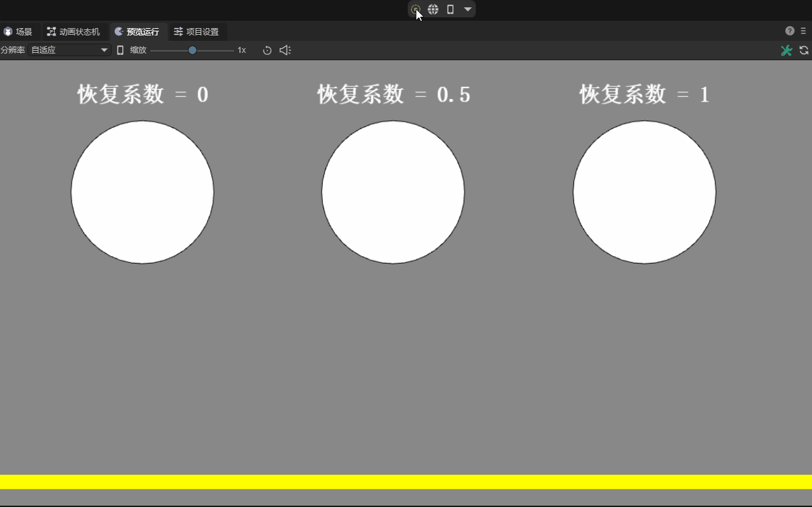
Task: Toggle the 预览运行 tab active state
Action: pos(137,31)
